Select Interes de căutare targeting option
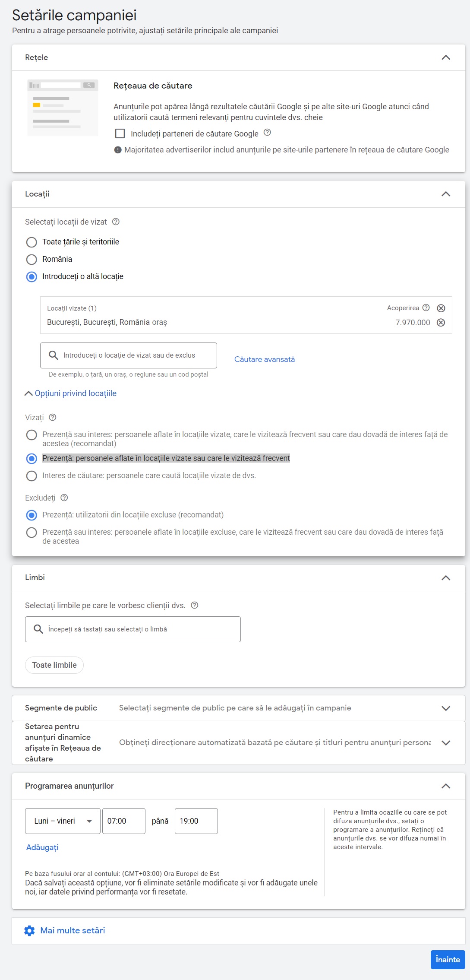Viewport: 470px width, 980px height. [x=32, y=476]
